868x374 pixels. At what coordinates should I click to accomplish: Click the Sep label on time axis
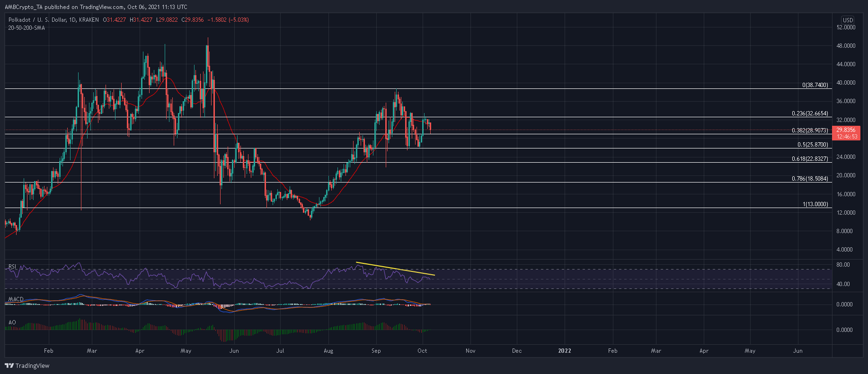[x=376, y=351]
